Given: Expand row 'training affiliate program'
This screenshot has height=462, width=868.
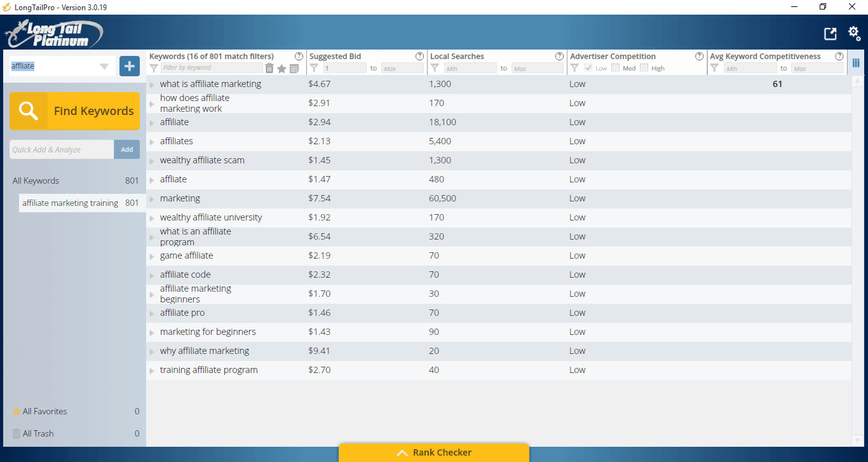Looking at the screenshot, I should click(x=152, y=370).
